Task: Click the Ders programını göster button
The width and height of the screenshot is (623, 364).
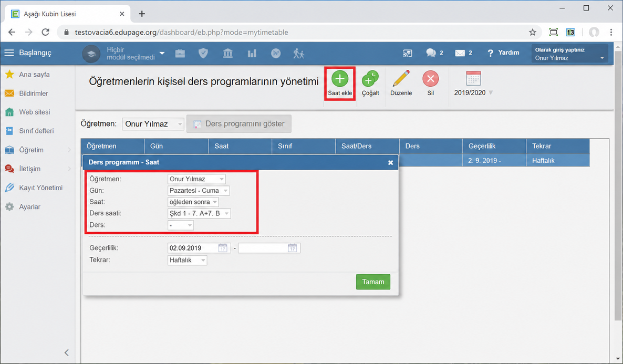Action: (x=239, y=123)
